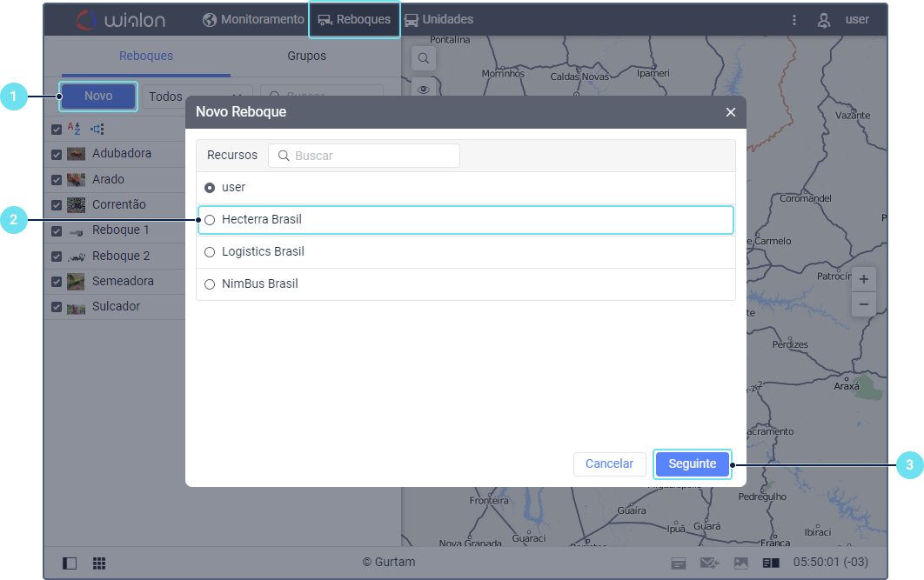Select the Hecterra Brasil radio button
This screenshot has height=580, width=924.
210,220
